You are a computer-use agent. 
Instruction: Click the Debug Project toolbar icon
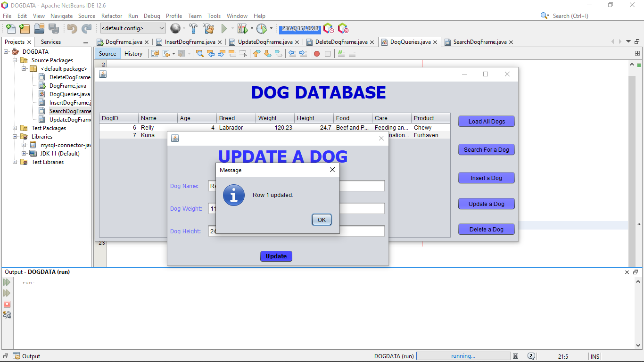242,29
